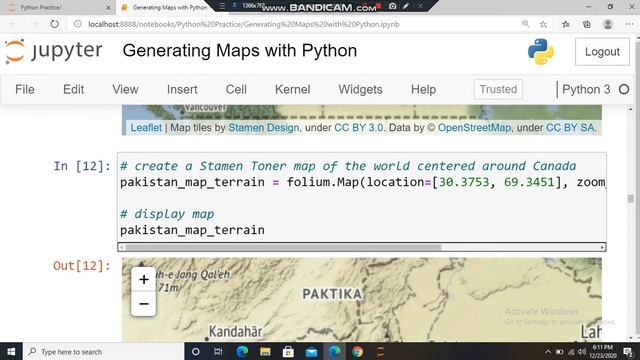Rename notebook via title Generating Maps with Python

pyautogui.click(x=240, y=51)
